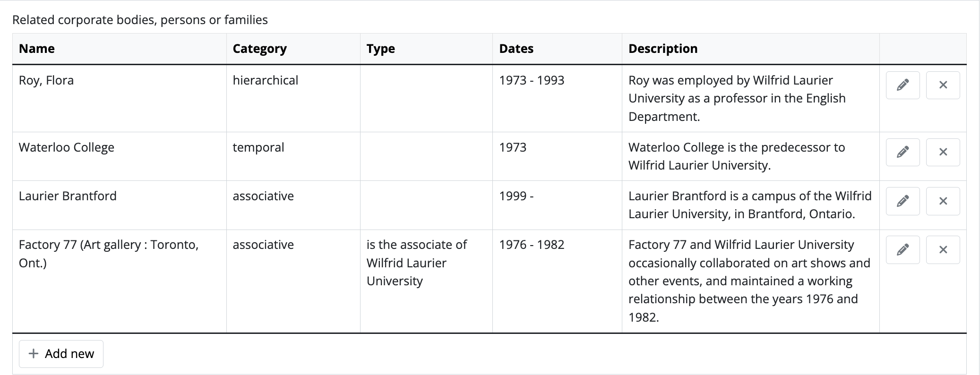This screenshot has width=980, height=375.
Task: Select the Laurier Brantford name cell
Action: click(x=68, y=196)
